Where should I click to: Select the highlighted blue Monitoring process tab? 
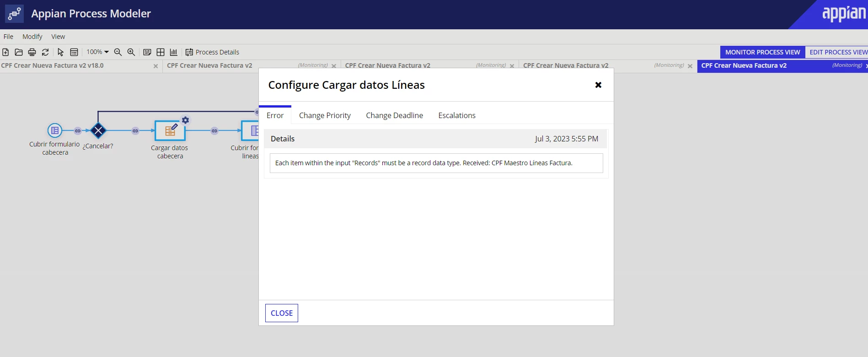pos(782,66)
